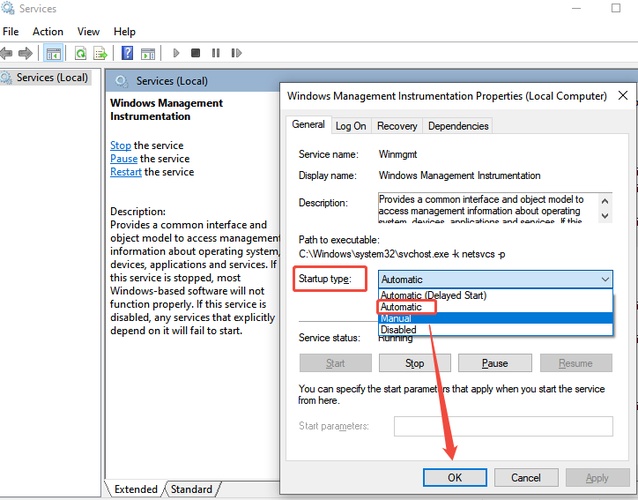This screenshot has width=638, height=500.
Task: Switch to the Log On tab
Action: (x=351, y=126)
